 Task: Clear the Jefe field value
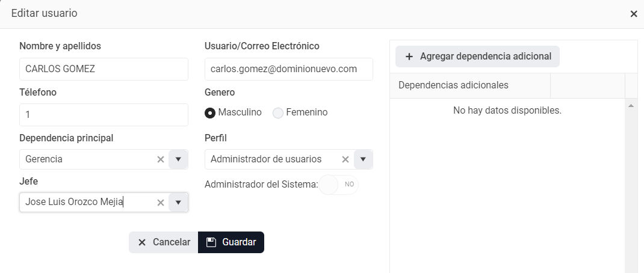coord(161,203)
